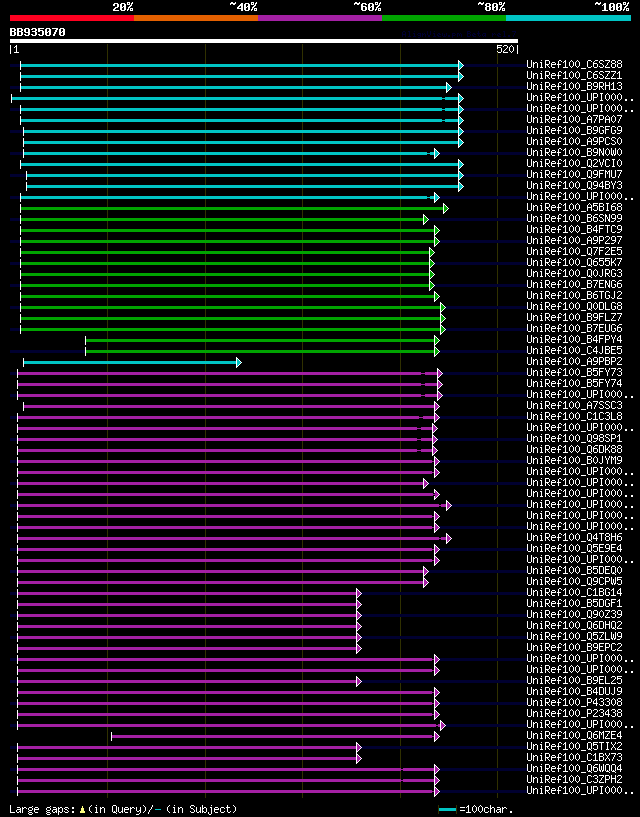Open hit UniRef100_A7PA07
The height and width of the screenshot is (817, 640).
pos(574,119)
